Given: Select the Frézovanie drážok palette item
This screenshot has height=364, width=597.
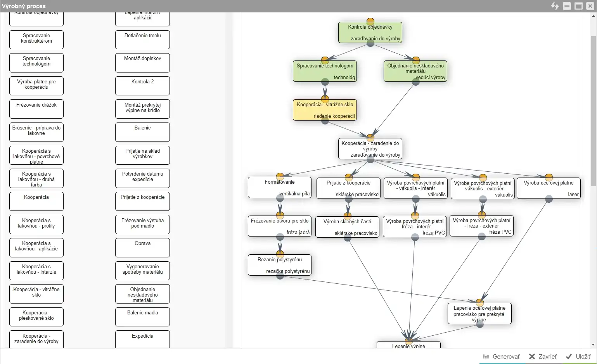Looking at the screenshot, I should [36, 109].
